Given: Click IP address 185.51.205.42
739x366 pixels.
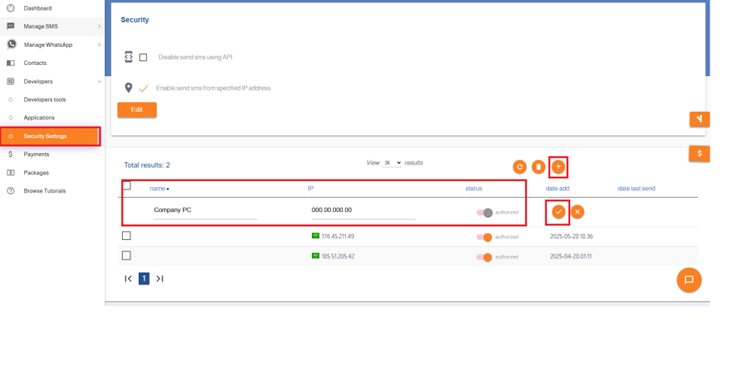Looking at the screenshot, I should click(338, 257).
